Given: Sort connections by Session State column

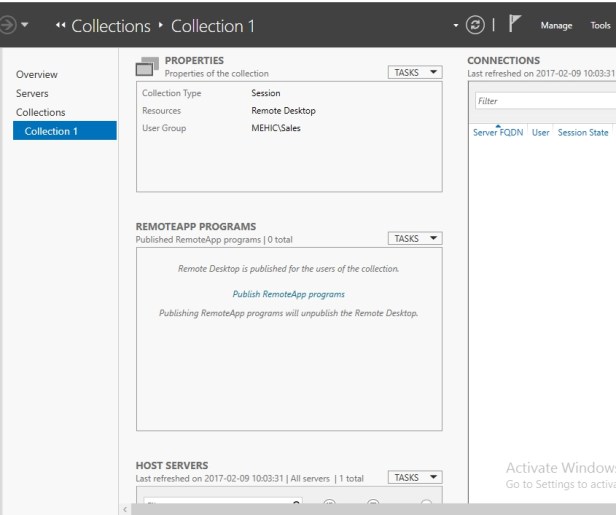Looking at the screenshot, I should pos(583,132).
